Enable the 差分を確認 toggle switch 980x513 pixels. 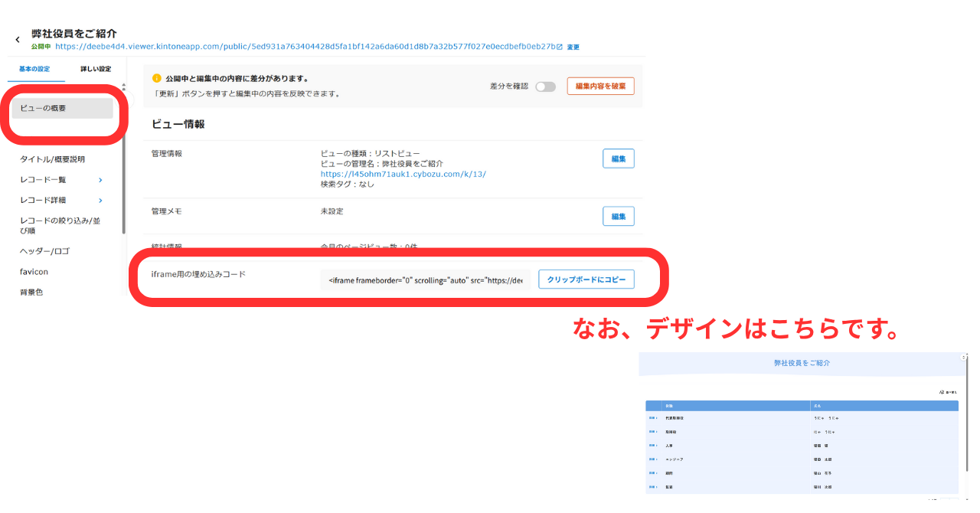(x=545, y=86)
